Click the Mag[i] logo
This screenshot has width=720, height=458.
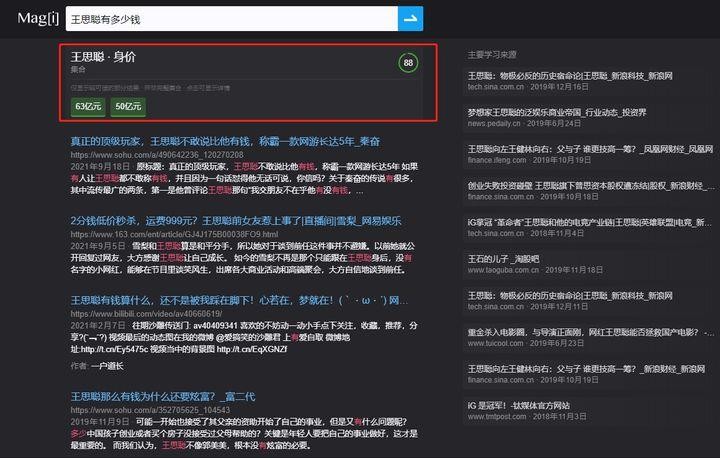[36, 18]
